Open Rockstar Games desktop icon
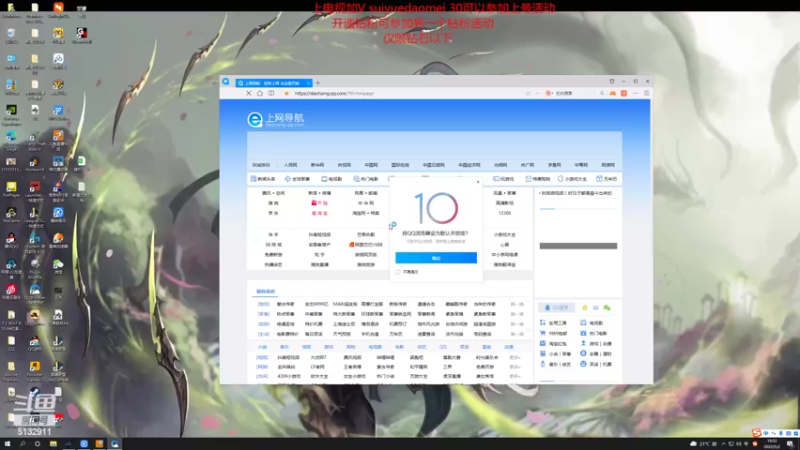 pyautogui.click(x=35, y=371)
